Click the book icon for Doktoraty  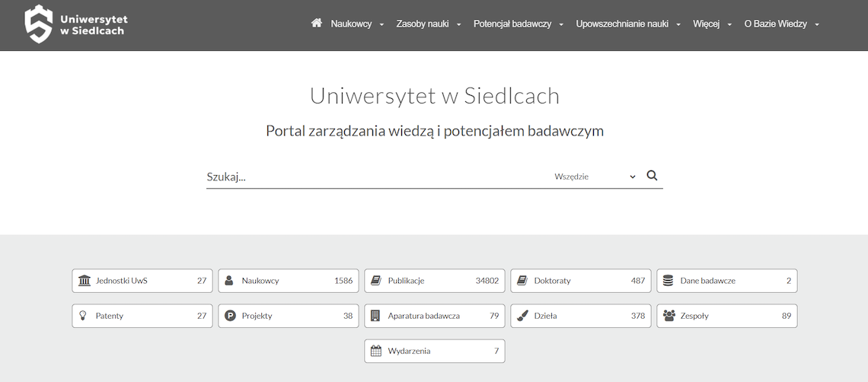click(x=522, y=281)
